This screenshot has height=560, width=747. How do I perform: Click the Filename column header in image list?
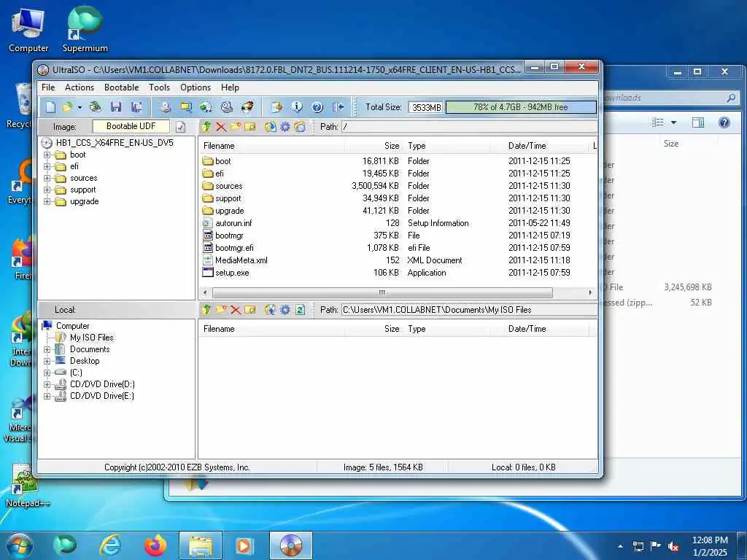point(271,146)
